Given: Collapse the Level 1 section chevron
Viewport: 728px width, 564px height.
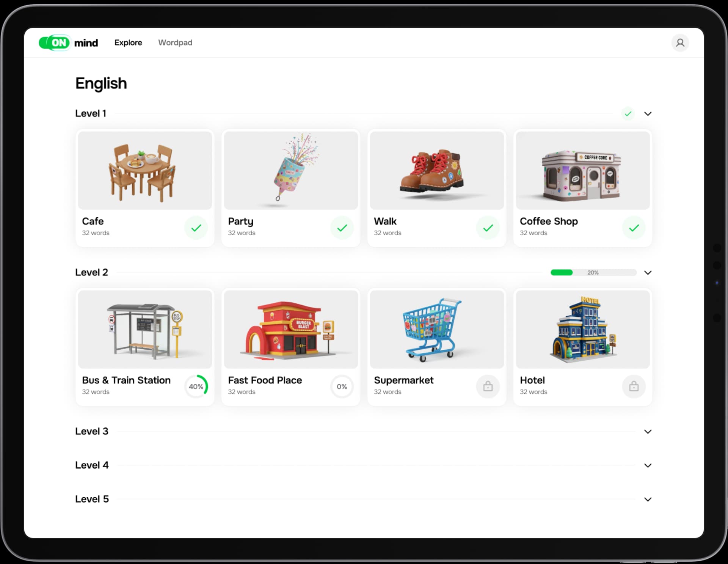Looking at the screenshot, I should (648, 113).
